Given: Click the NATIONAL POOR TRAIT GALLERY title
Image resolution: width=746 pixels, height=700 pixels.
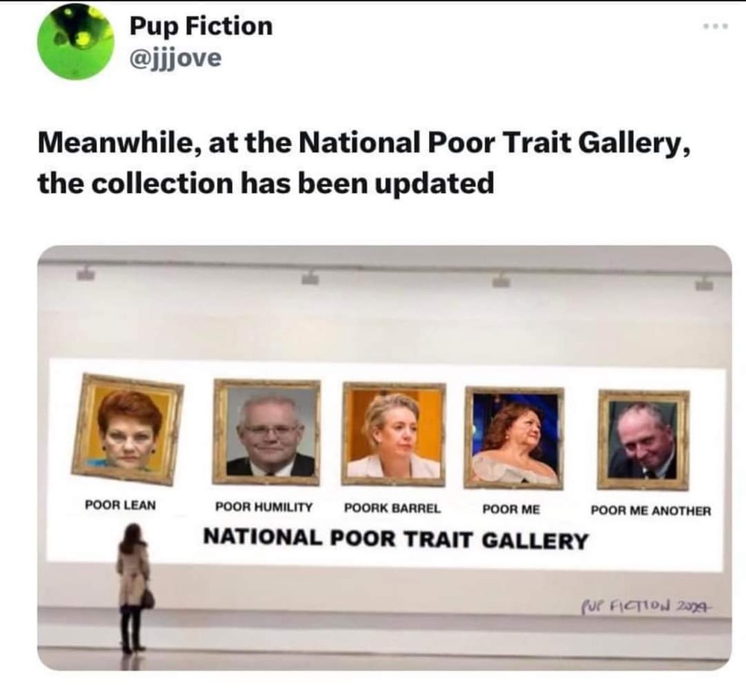Looking at the screenshot, I should [396, 539].
